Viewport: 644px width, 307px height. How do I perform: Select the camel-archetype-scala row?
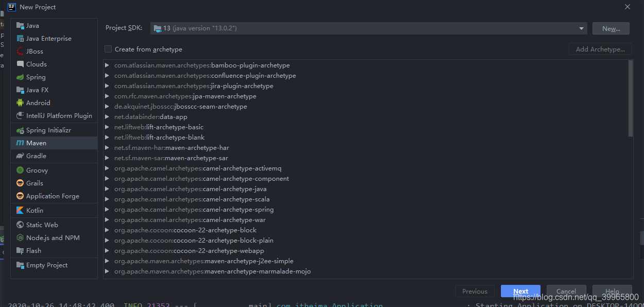coord(365,199)
